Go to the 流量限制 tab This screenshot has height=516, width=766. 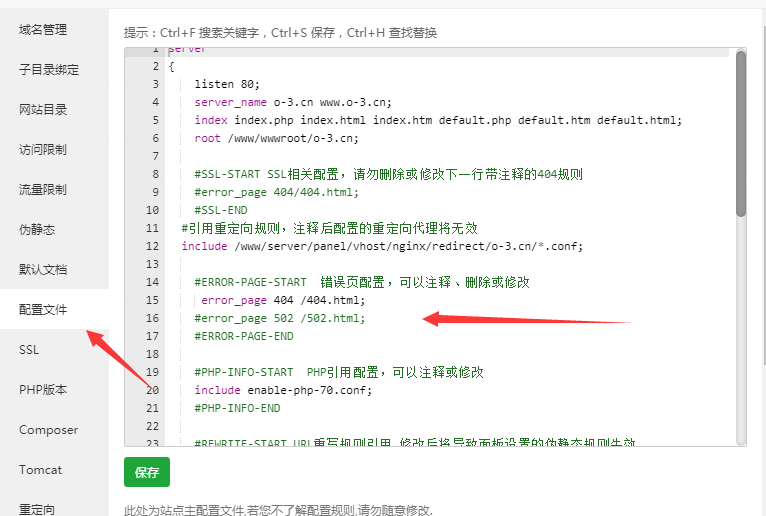pyautogui.click(x=43, y=190)
